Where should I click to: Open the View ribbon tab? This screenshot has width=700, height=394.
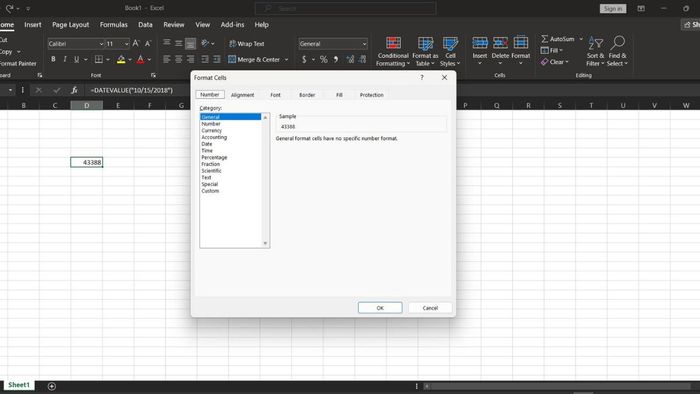(x=202, y=25)
